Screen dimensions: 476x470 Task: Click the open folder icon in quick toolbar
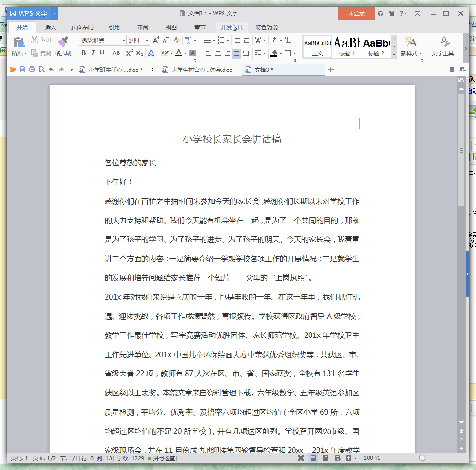[13, 70]
